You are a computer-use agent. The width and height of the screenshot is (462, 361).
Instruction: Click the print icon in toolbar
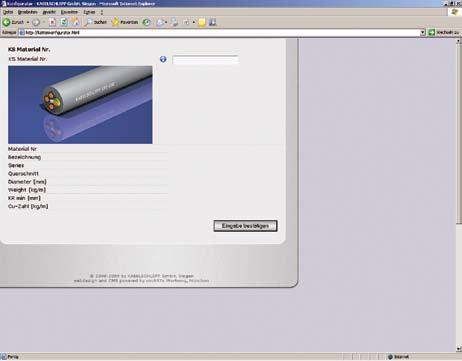175,22
